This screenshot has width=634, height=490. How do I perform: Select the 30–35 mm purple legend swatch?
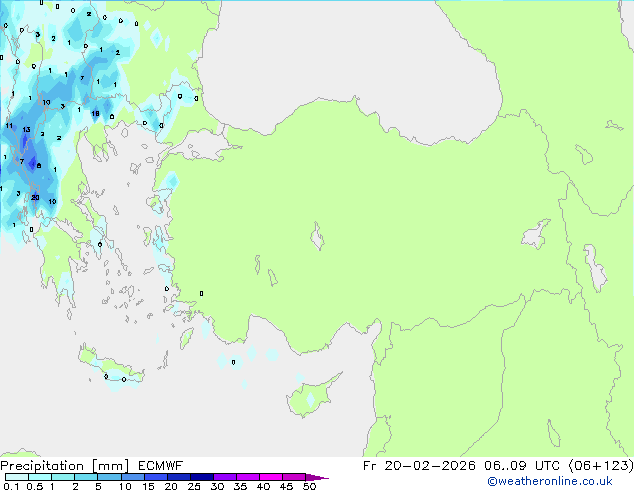[224, 477]
